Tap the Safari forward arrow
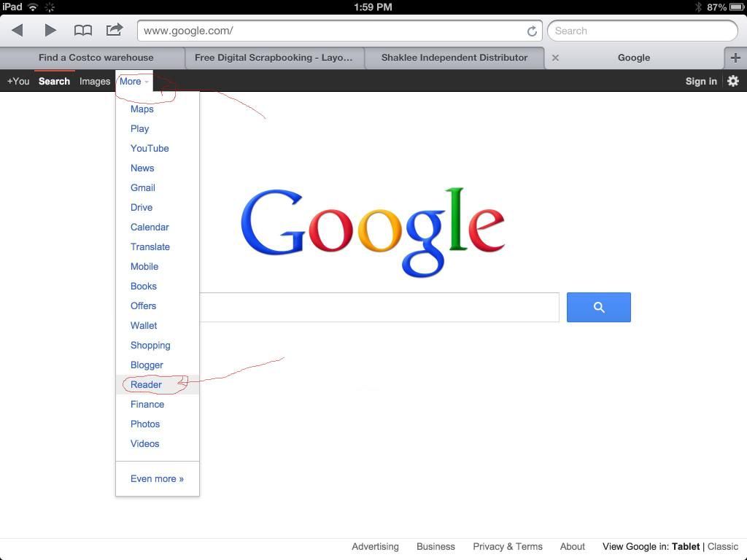Viewport: 747px width, 560px height. coord(50,31)
